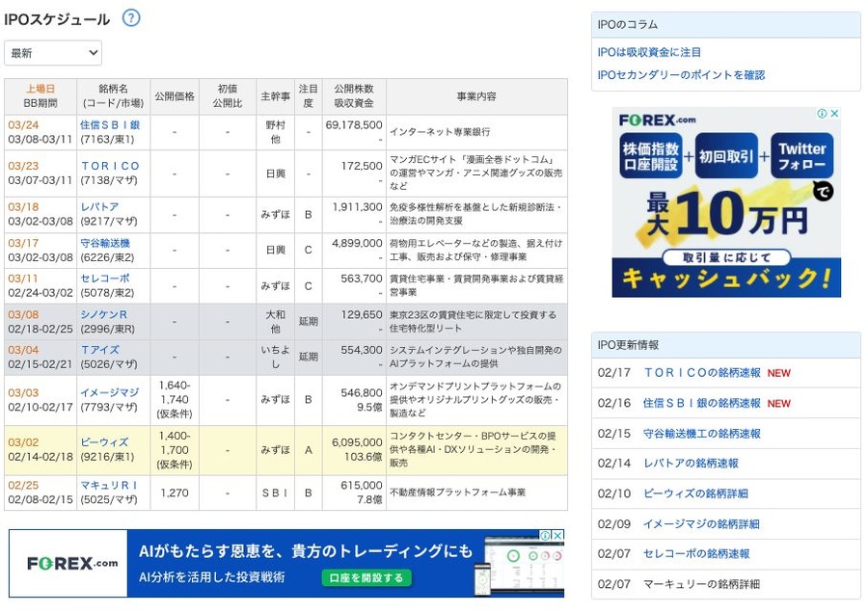Screen dimensions: 868x613
Task: Open the シノケンＲ stock link
Action: pyautogui.click(x=103, y=314)
